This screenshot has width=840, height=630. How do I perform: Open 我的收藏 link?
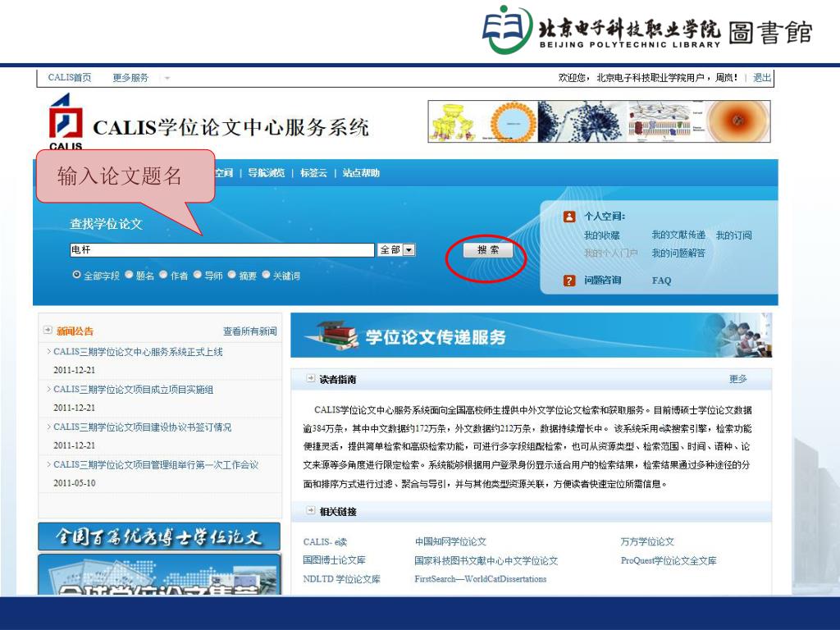[x=601, y=235]
